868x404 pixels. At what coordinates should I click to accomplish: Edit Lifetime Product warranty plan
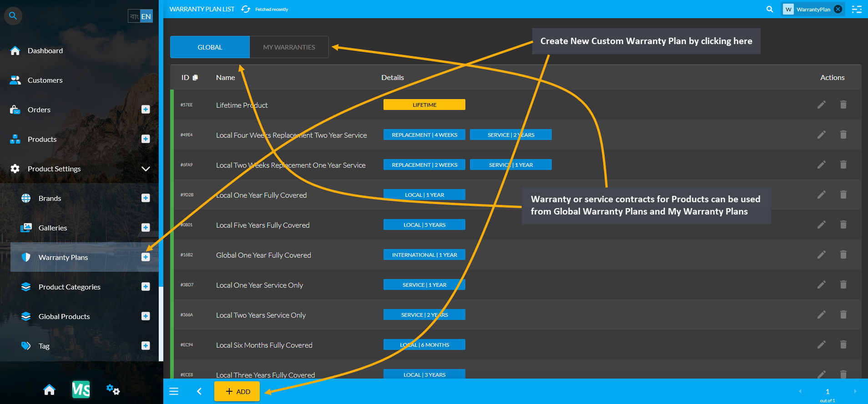821,105
